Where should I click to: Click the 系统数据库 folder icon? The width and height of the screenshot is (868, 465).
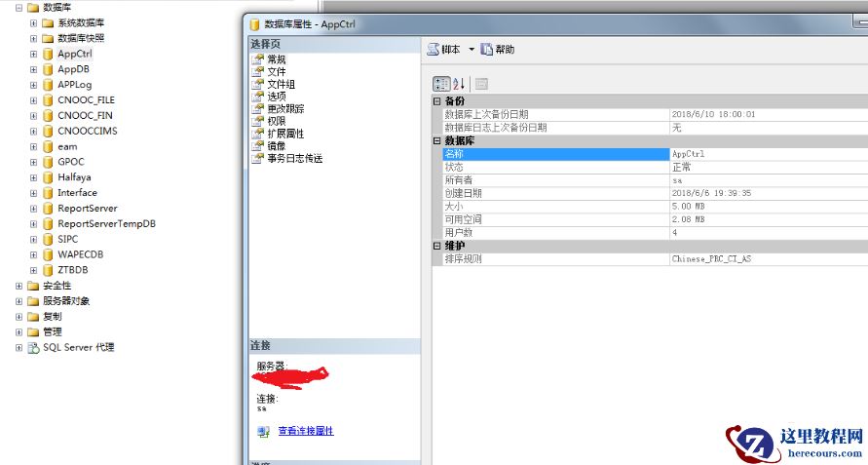(x=48, y=23)
